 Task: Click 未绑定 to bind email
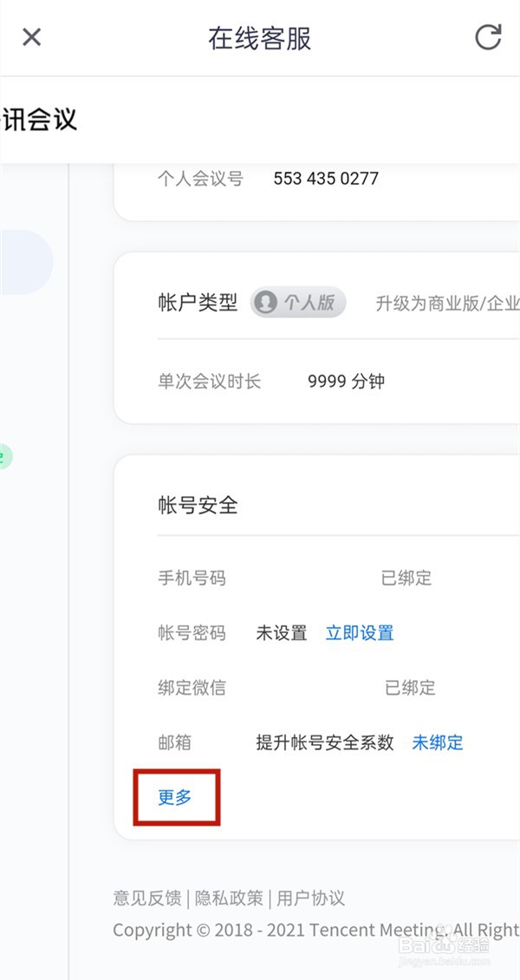point(438,742)
